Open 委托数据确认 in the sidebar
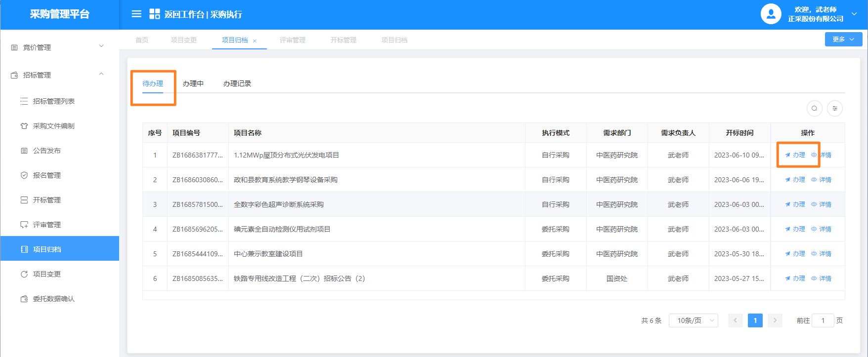 (53, 299)
